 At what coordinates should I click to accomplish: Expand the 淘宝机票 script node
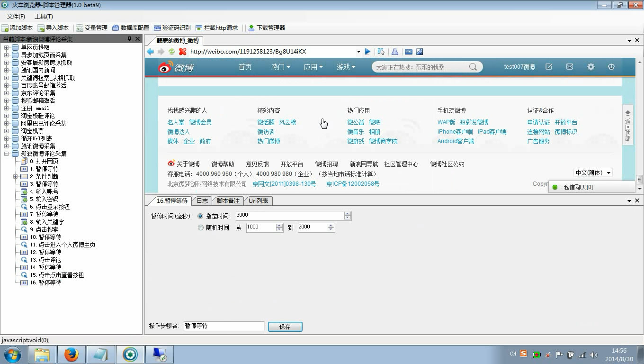[7, 131]
